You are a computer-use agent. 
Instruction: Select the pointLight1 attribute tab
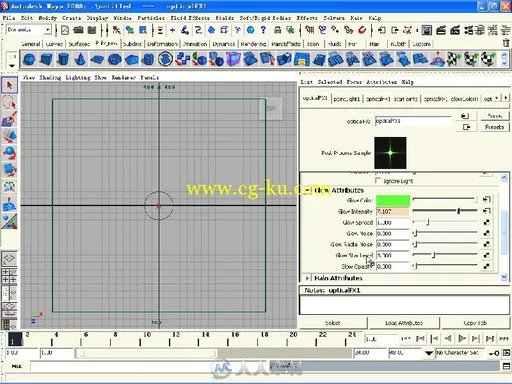(x=347, y=99)
